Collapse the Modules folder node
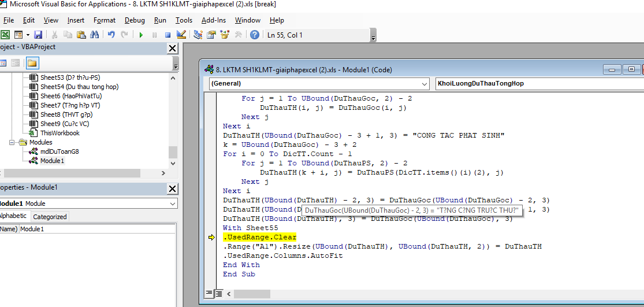This screenshot has width=644, height=307. tap(12, 142)
